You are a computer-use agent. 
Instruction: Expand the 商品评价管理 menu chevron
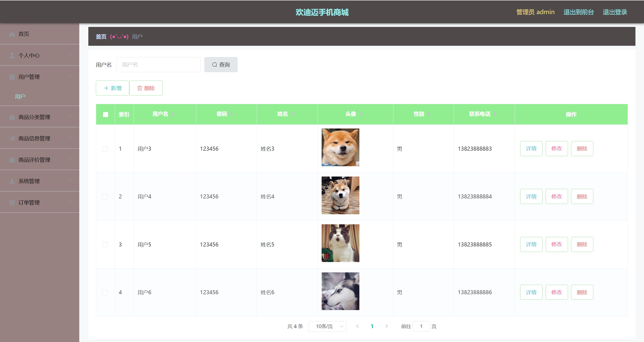(70, 159)
